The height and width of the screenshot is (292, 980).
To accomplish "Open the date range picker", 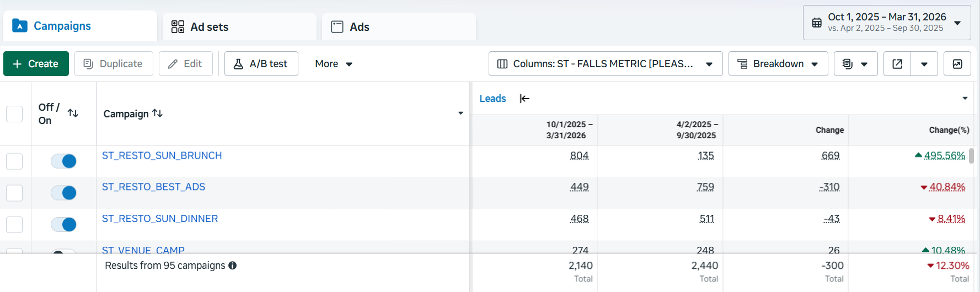I will tap(887, 23).
